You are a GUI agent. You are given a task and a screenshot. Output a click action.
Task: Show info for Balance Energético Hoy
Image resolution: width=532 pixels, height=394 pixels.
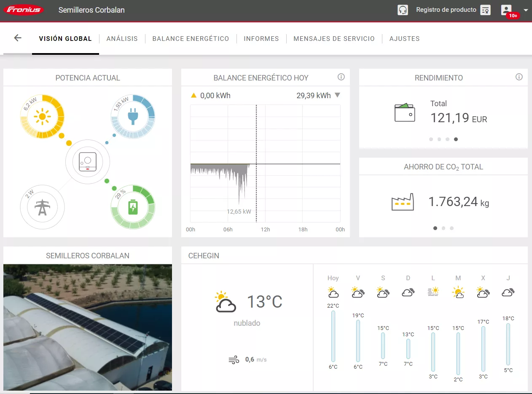341,77
